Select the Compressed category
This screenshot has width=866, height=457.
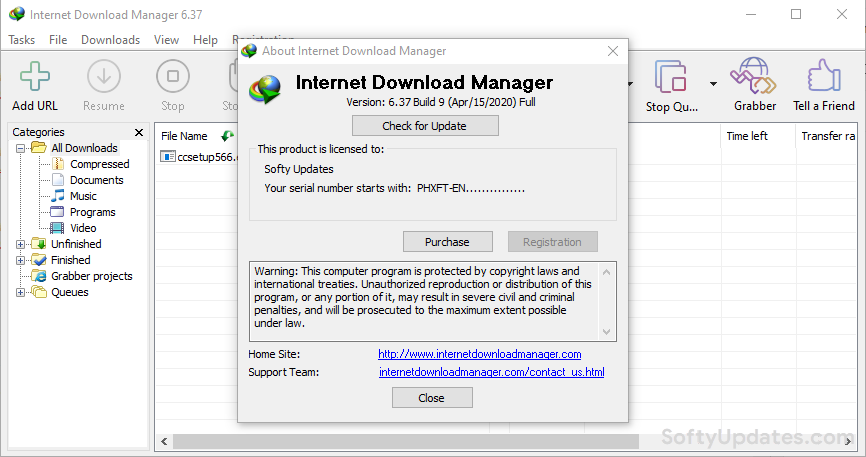(x=99, y=164)
